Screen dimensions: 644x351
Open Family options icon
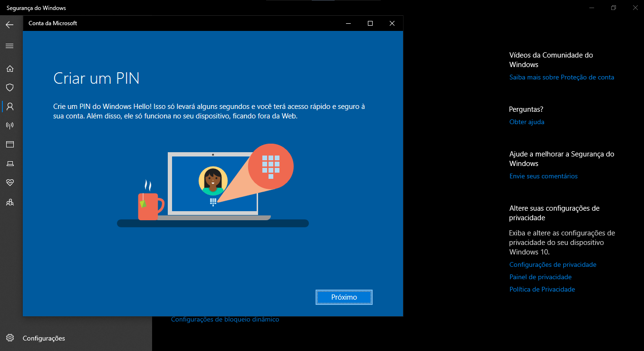tap(10, 202)
